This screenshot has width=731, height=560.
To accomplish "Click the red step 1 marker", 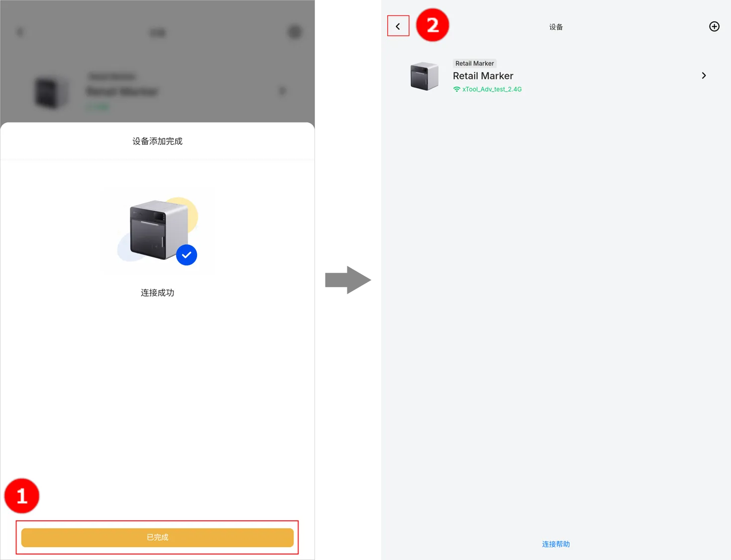I will pos(22,496).
